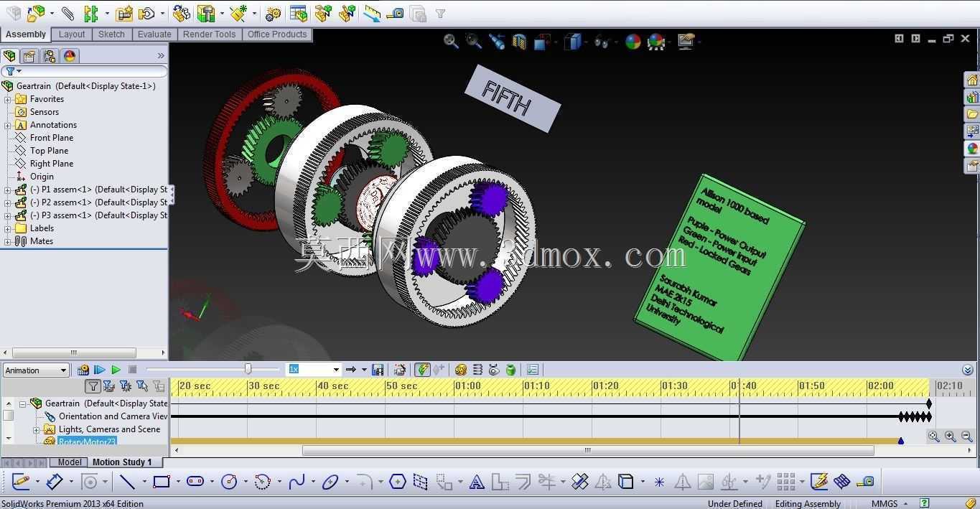Click the Section View icon
Screen dimensions: 980x509
coord(520,42)
